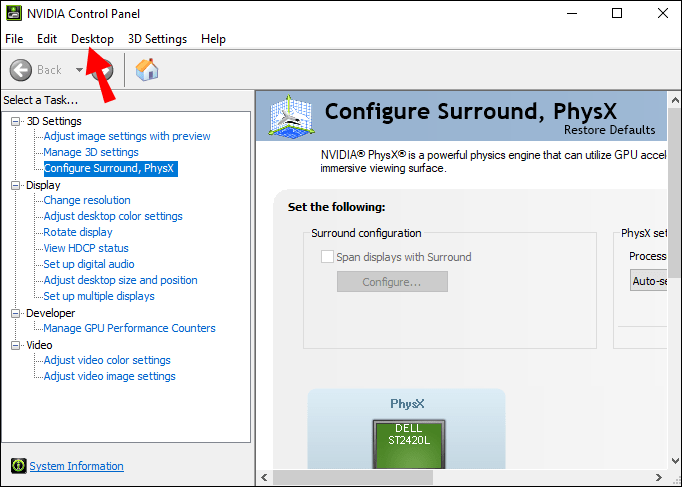Click the horizontal scrollbar left arrow

[x=264, y=478]
